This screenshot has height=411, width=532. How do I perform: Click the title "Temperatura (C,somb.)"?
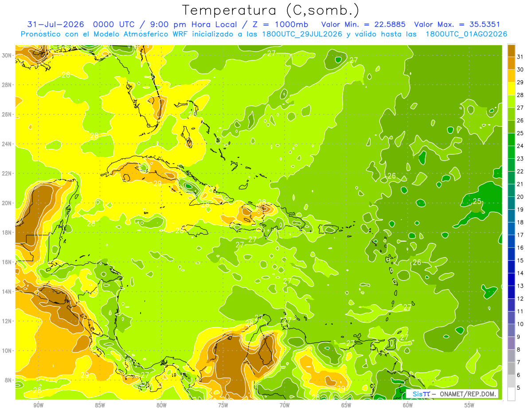coord(270,11)
